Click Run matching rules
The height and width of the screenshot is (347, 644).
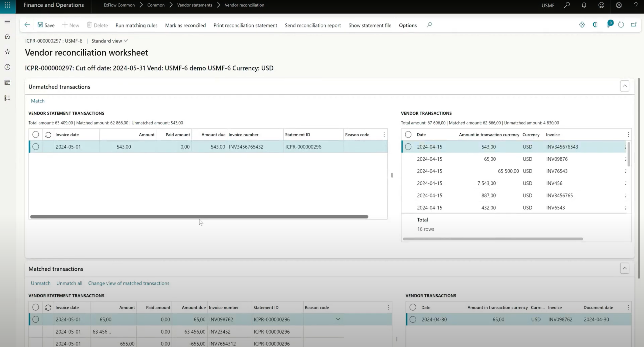(136, 25)
